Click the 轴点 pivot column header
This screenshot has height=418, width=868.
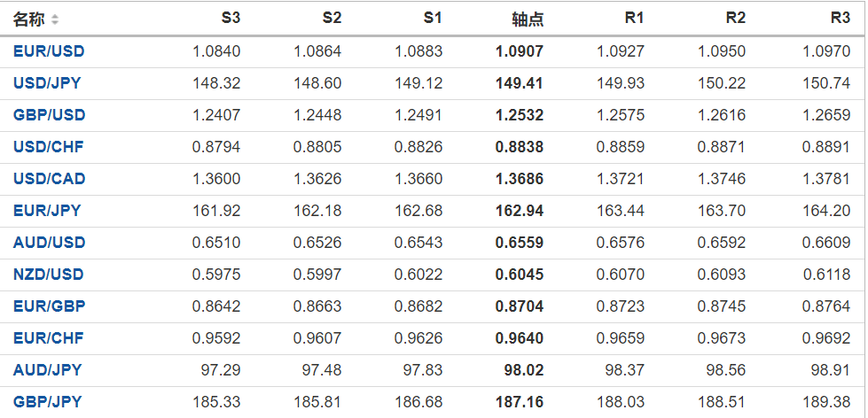[528, 19]
